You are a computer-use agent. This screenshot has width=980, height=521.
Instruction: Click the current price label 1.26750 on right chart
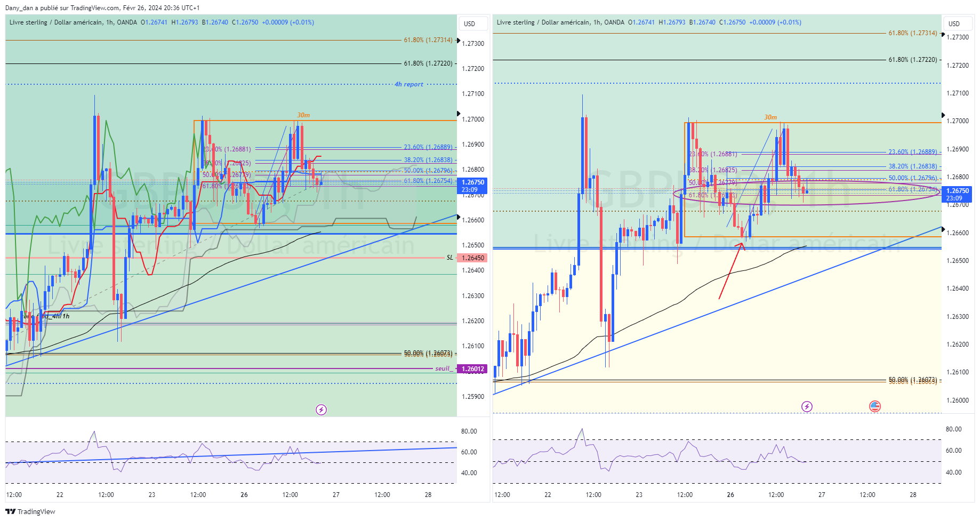click(958, 194)
